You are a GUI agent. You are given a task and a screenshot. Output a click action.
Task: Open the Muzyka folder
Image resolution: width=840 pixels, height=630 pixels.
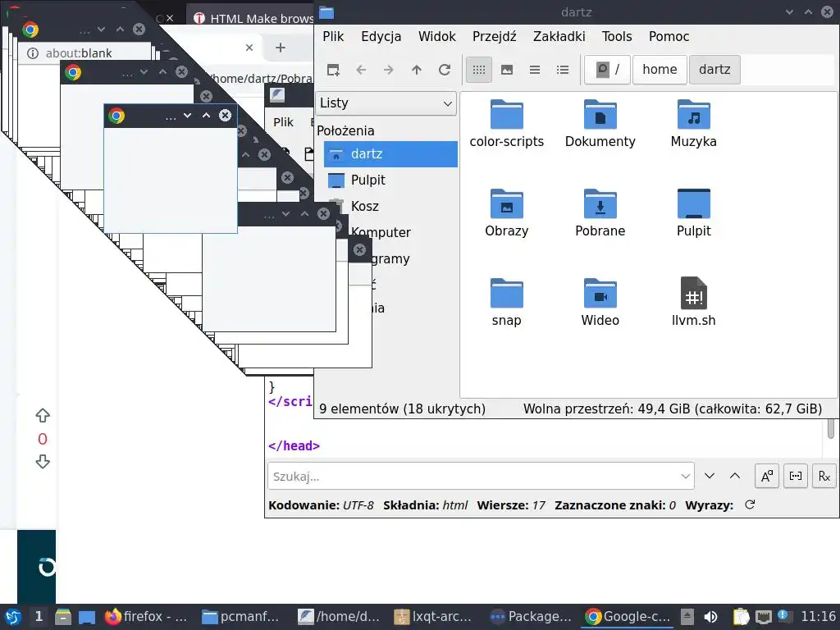(x=694, y=123)
